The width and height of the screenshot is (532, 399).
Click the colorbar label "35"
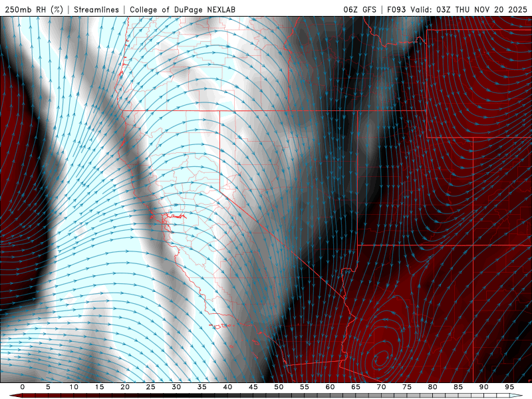pyautogui.click(x=202, y=387)
